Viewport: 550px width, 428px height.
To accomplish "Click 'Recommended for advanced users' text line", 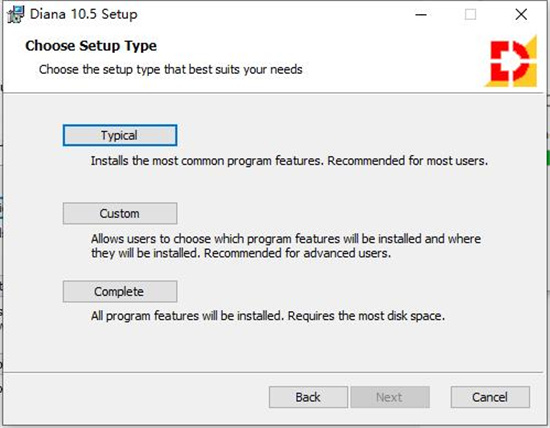I will click(297, 253).
